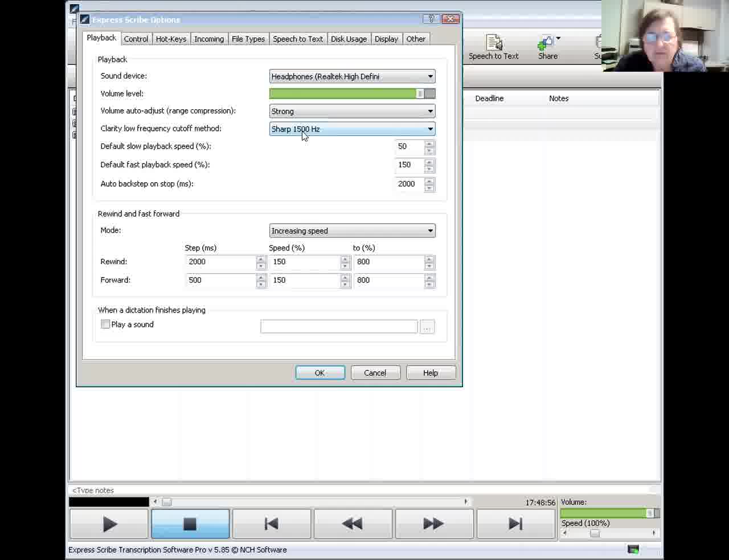The height and width of the screenshot is (560, 729).
Task: Jump to the start of the dictation
Action: [x=272, y=524]
